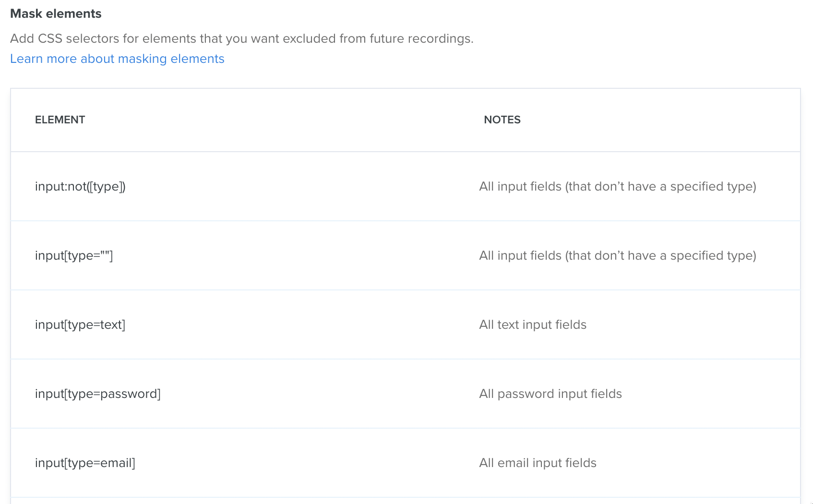Viewport: 813px width, 504px height.
Task: Click the All text input fields note
Action: pos(533,324)
